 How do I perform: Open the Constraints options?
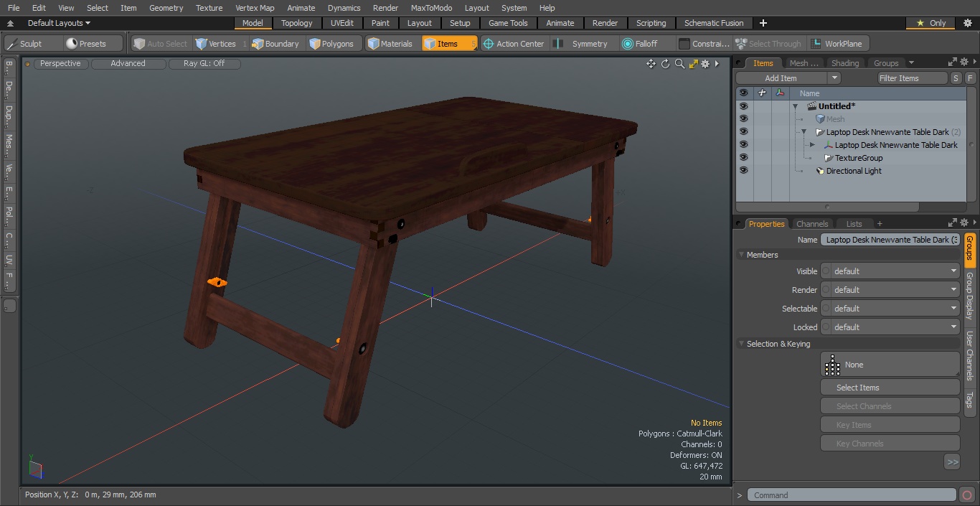click(705, 44)
